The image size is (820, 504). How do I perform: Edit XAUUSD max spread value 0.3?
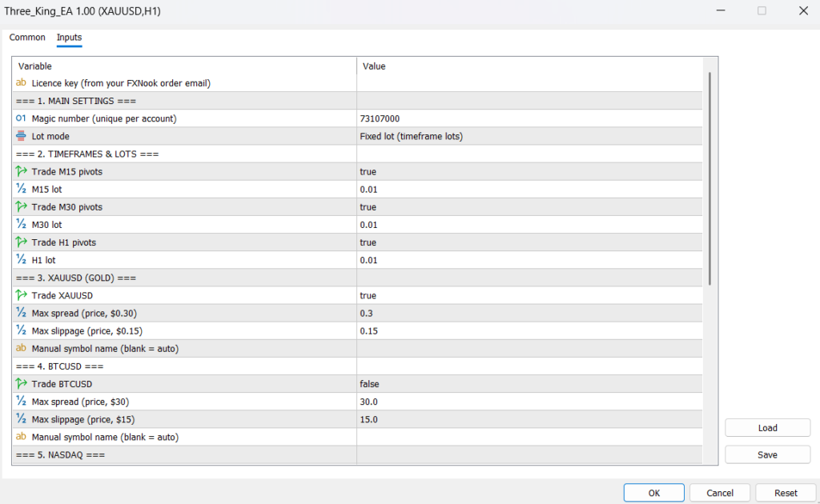529,314
